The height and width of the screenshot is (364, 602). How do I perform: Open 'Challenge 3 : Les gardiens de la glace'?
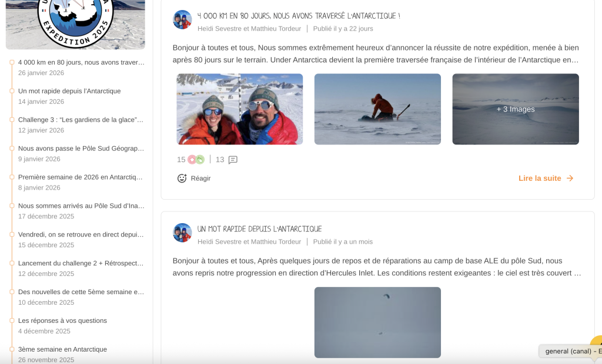(80, 119)
